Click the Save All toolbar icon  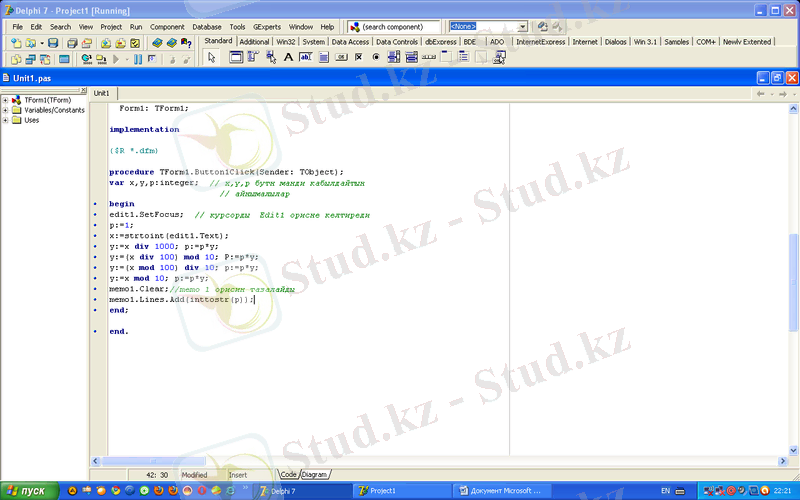(72, 43)
